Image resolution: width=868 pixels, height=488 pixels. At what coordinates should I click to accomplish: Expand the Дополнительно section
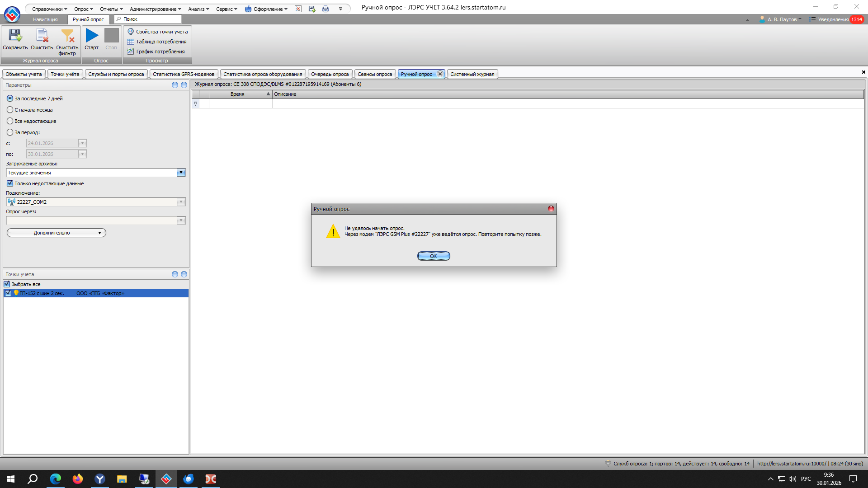coord(57,233)
